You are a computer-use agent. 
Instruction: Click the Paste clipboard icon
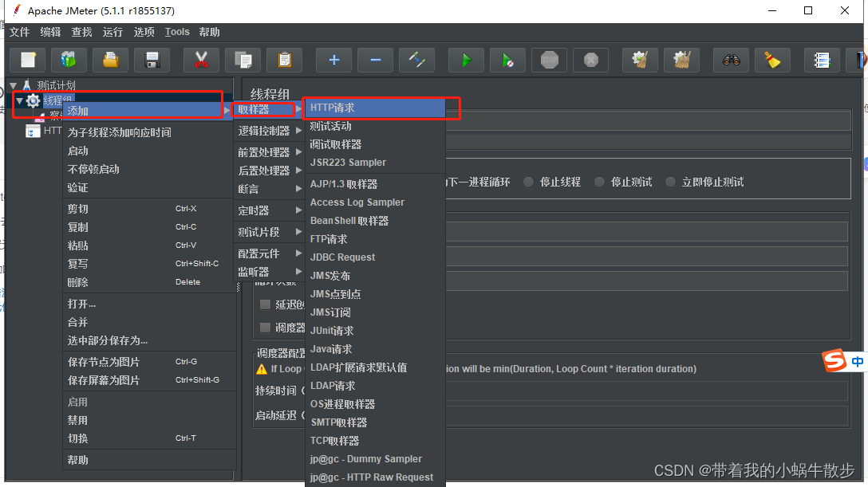[285, 60]
